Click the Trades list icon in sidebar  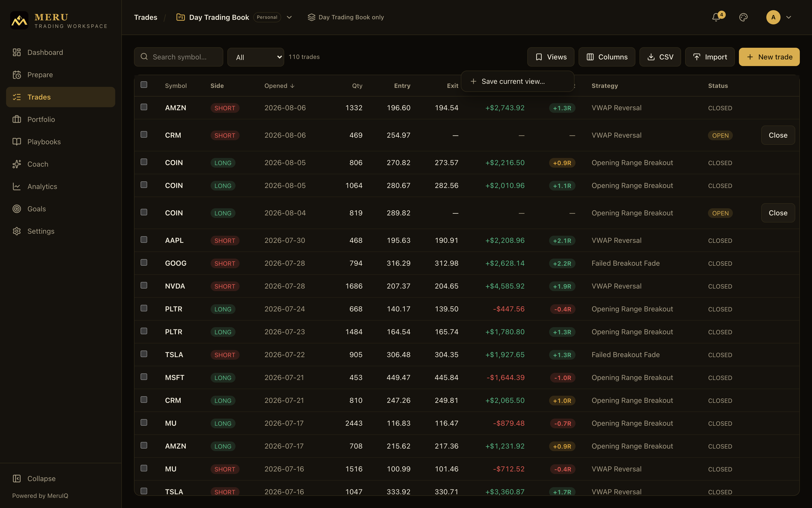(17, 97)
